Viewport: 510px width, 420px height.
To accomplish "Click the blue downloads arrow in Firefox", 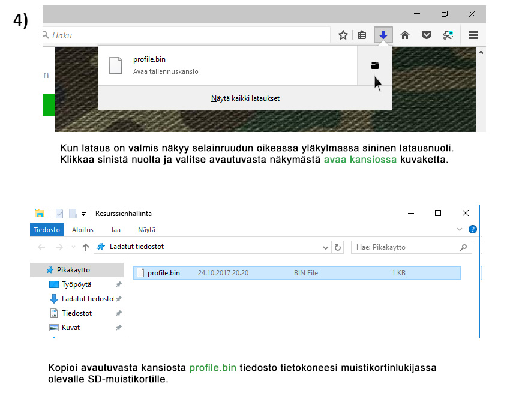I will point(383,35).
